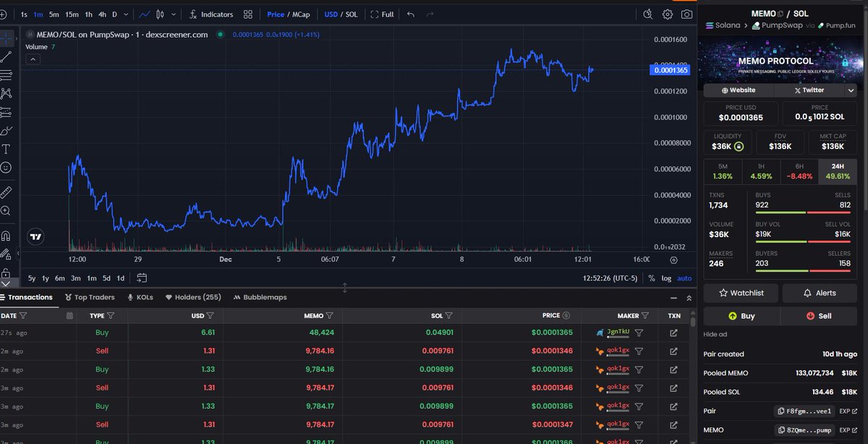Filter transactions by MAKER column header
Screen dimensions: 868x444
point(644,315)
